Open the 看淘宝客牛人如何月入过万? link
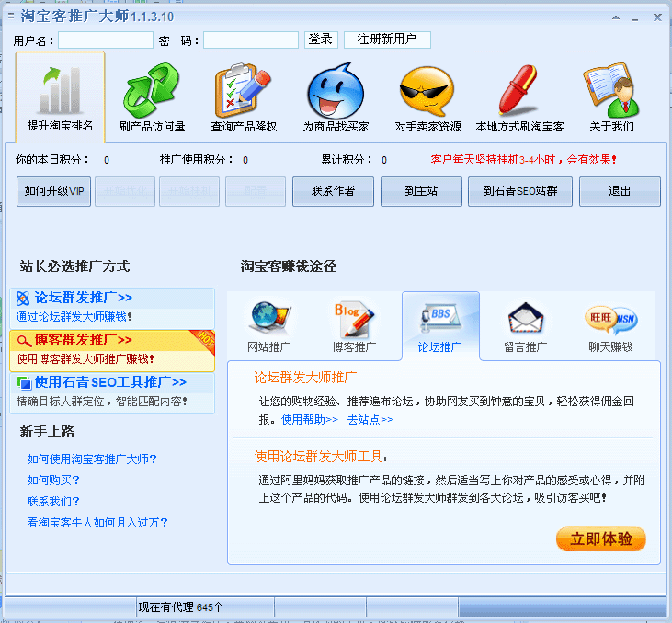Viewport: 672px width, 623px height. (x=97, y=523)
